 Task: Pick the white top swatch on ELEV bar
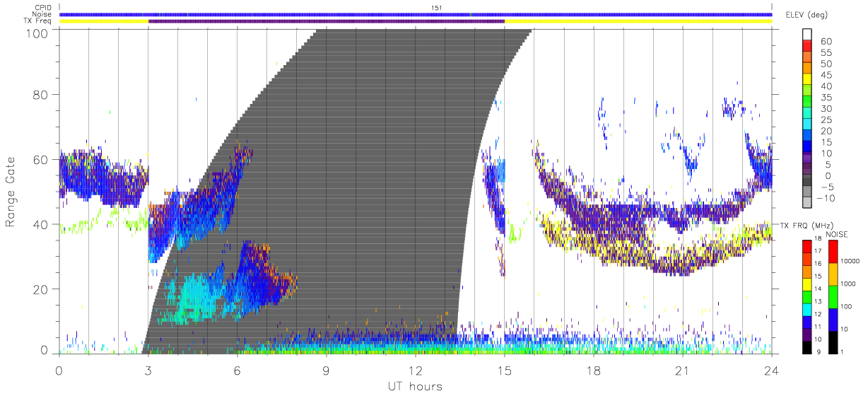coord(807,34)
